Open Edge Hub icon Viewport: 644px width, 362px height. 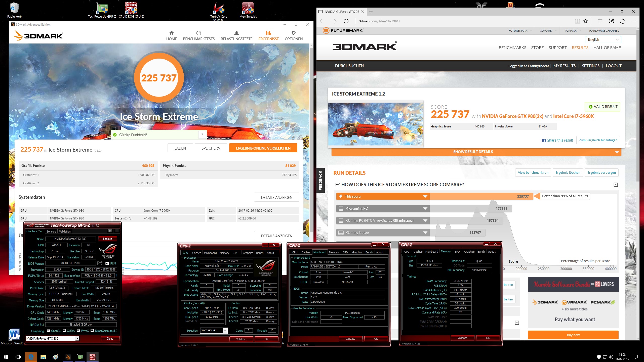pos(600,21)
